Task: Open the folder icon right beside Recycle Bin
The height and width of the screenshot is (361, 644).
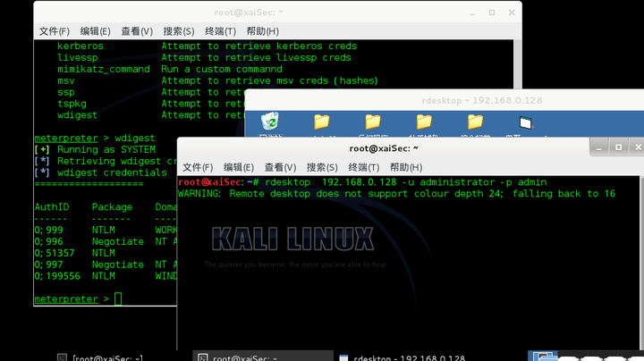Action: pos(322,122)
